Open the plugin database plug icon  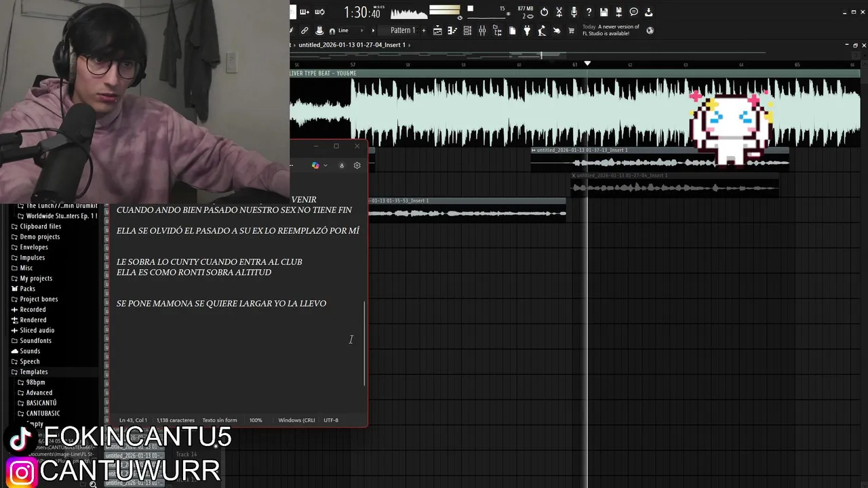(527, 30)
